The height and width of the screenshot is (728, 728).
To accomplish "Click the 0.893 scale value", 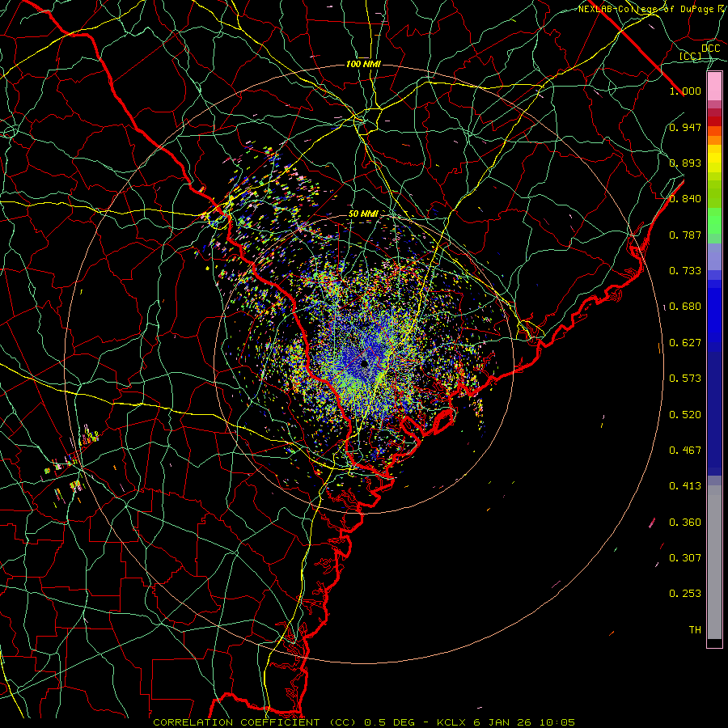I will (x=685, y=163).
